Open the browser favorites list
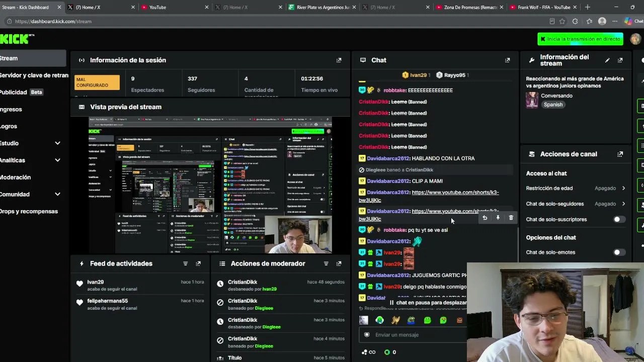This screenshot has width=644, height=362. (x=589, y=21)
